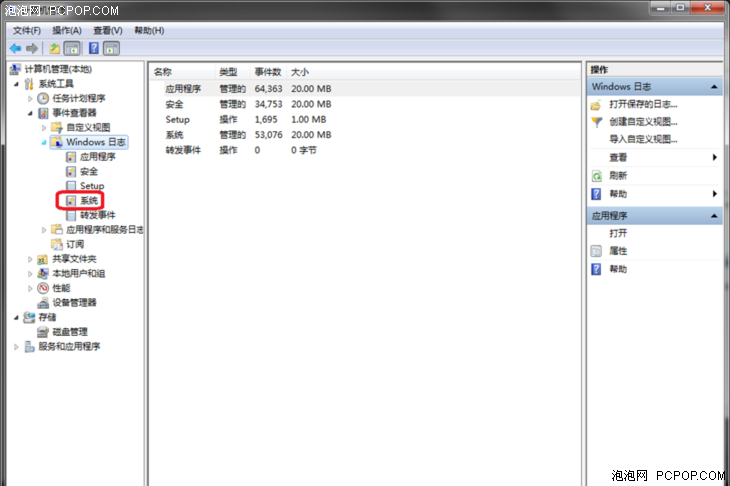Click the 转发事件 log icon in tree

pos(71,215)
